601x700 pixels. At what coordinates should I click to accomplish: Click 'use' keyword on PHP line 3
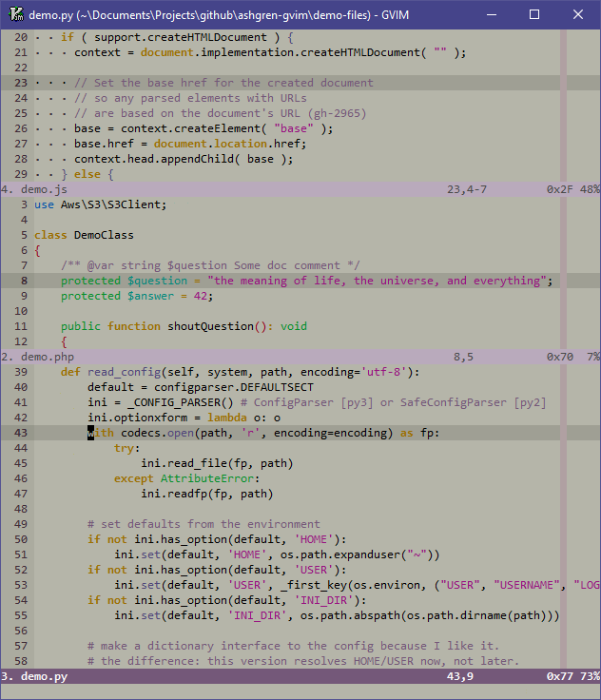click(44, 204)
